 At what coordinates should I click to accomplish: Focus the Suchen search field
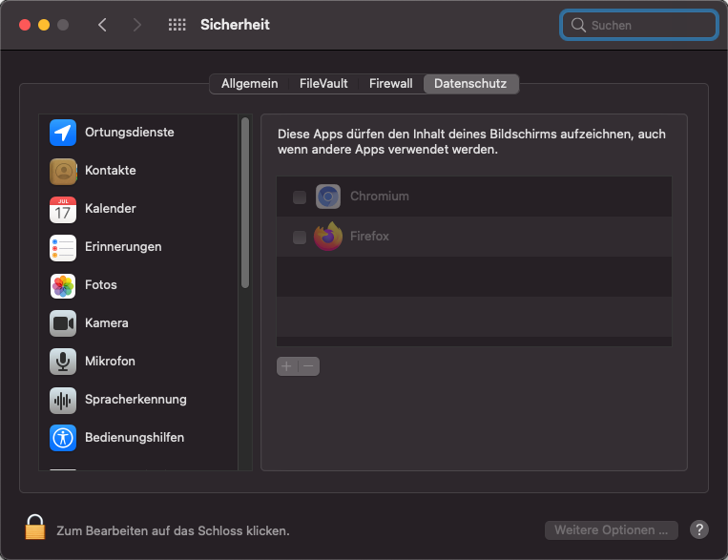[x=639, y=25]
